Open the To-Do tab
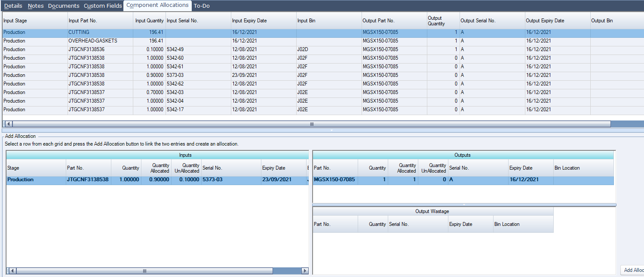Image resolution: width=644 pixels, height=277 pixels. 202,6
